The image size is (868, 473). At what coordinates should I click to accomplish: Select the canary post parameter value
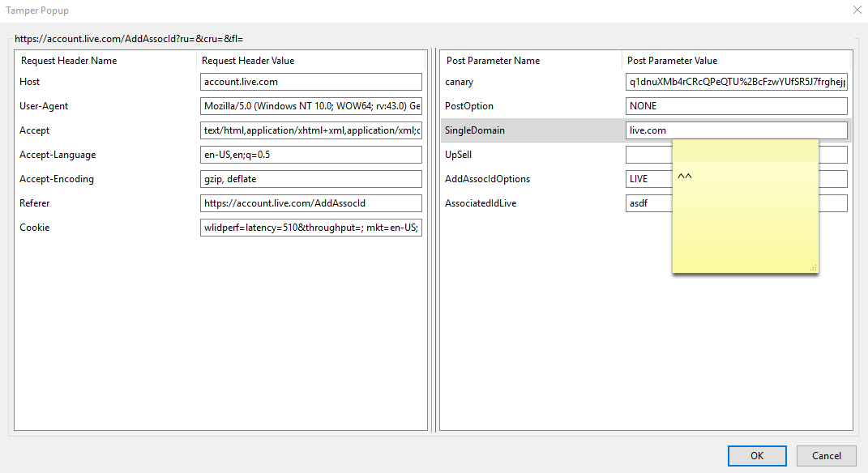pos(736,81)
